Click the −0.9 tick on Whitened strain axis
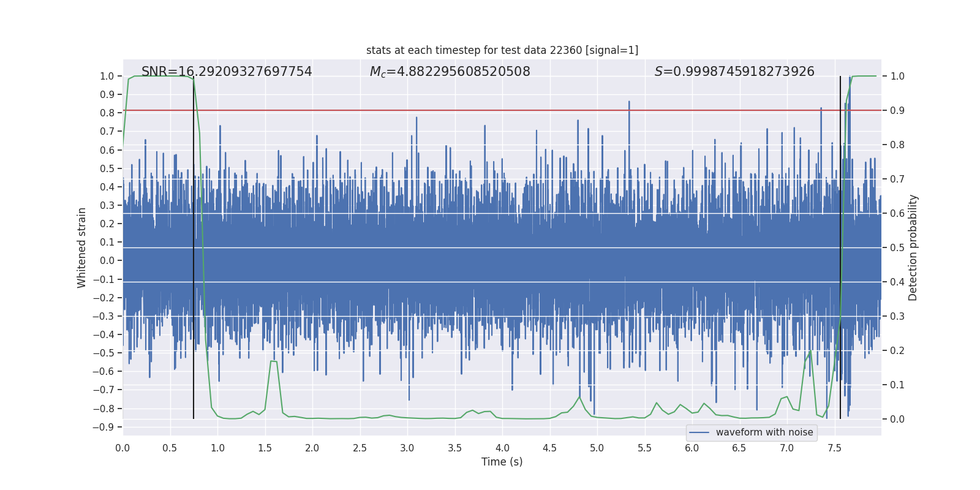Screen dimensions: 980x490 [104, 427]
